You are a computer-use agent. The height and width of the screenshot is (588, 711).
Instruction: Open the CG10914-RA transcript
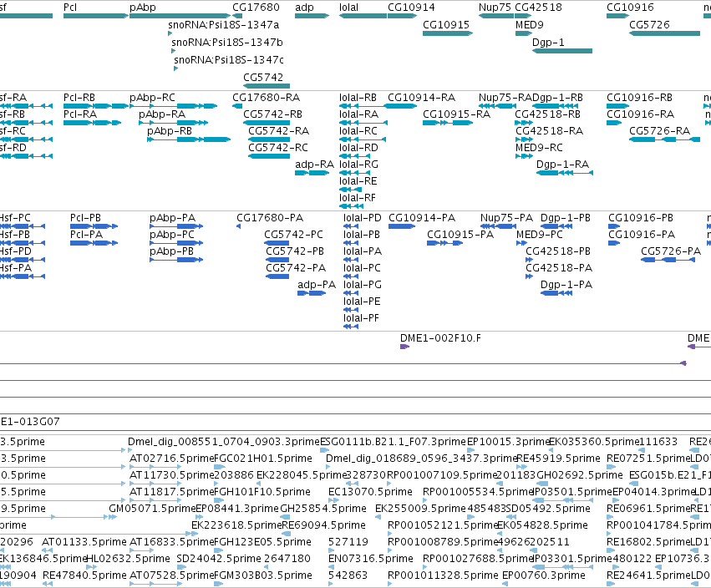click(x=400, y=106)
